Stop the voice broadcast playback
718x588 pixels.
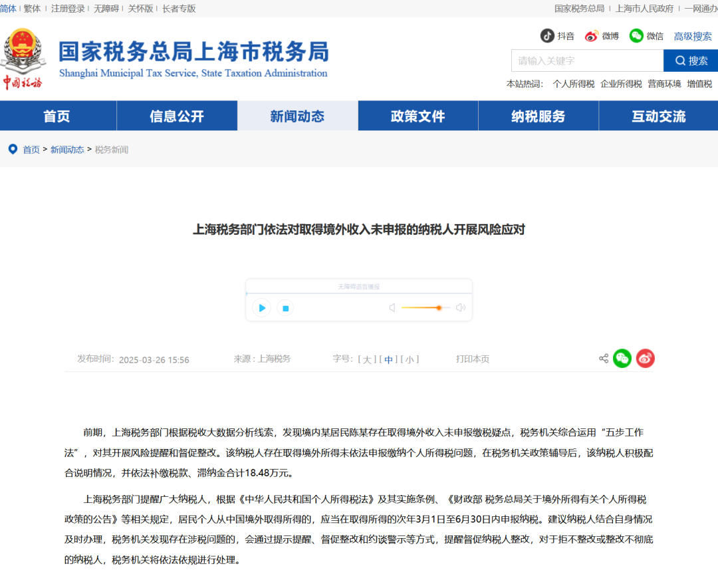click(x=285, y=308)
